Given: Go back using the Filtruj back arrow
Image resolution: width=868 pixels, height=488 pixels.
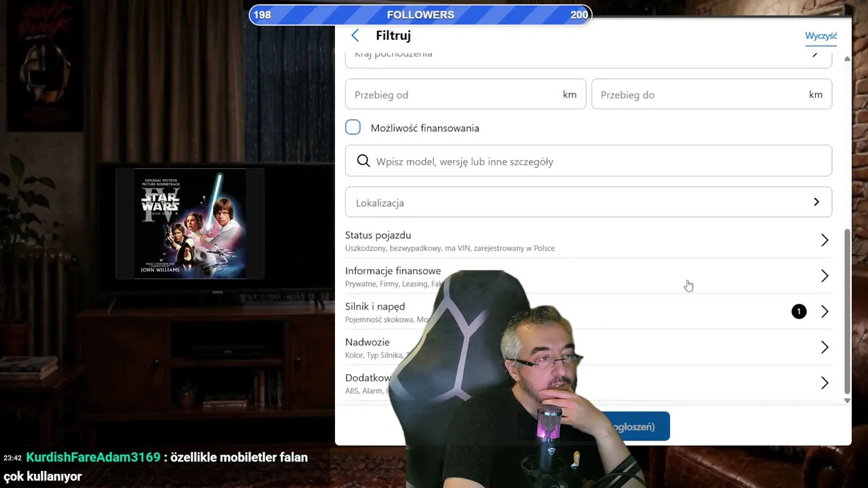Looking at the screenshot, I should point(355,36).
